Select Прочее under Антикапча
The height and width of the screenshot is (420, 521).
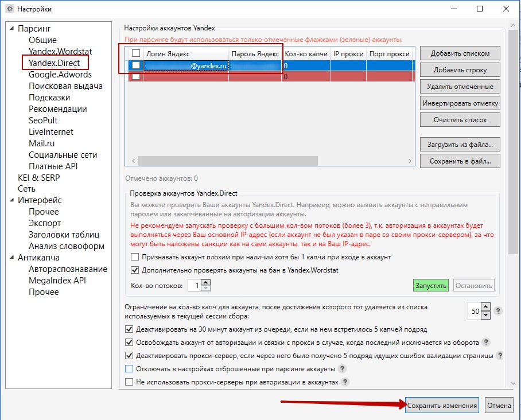44,291
